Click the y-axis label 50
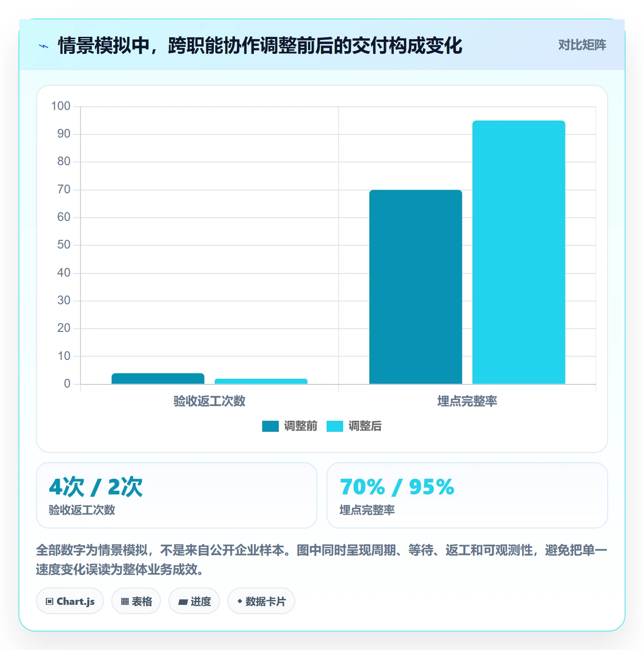 pyautogui.click(x=64, y=245)
